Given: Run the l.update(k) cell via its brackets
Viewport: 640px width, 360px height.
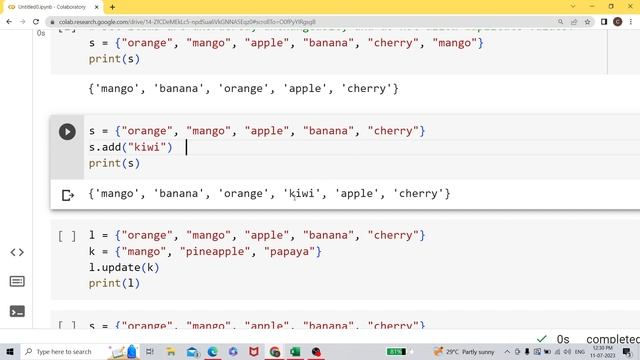Looking at the screenshot, I should click(67, 236).
